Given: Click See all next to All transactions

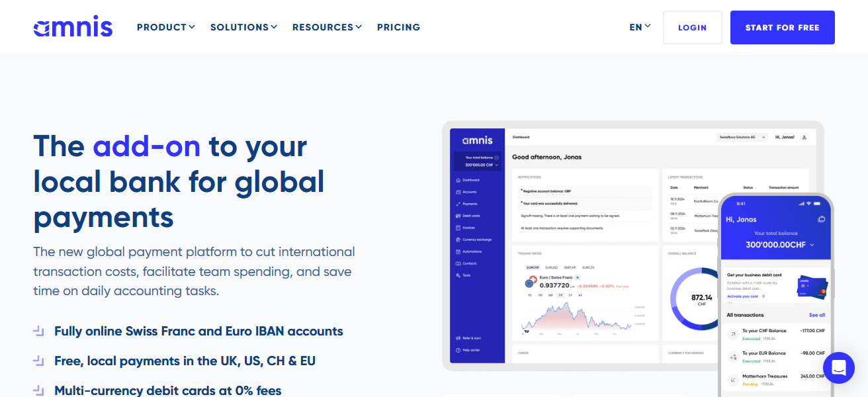Looking at the screenshot, I should tap(816, 315).
